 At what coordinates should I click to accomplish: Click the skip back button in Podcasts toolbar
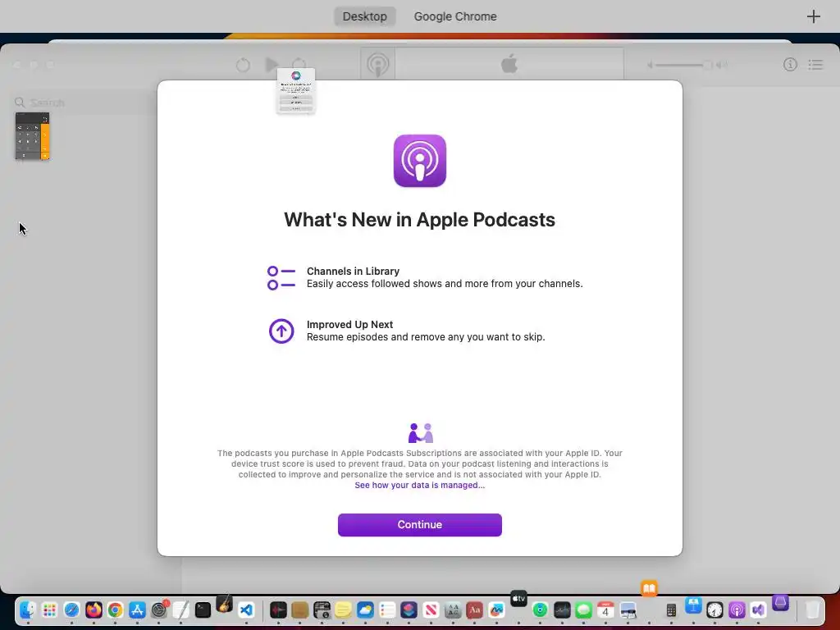coord(243,65)
